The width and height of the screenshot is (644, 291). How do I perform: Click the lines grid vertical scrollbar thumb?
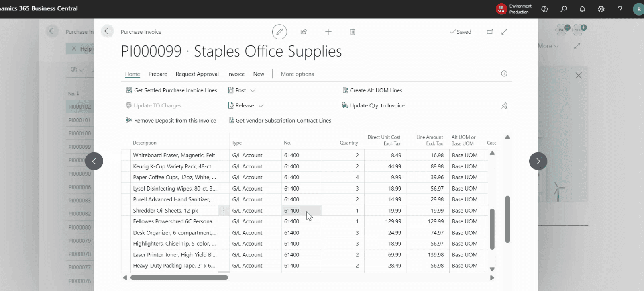(x=492, y=229)
